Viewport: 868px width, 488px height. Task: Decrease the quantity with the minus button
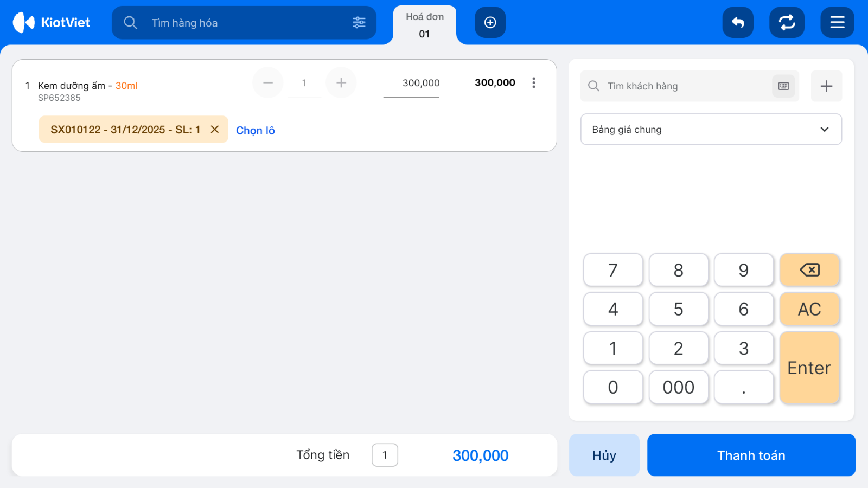click(268, 82)
